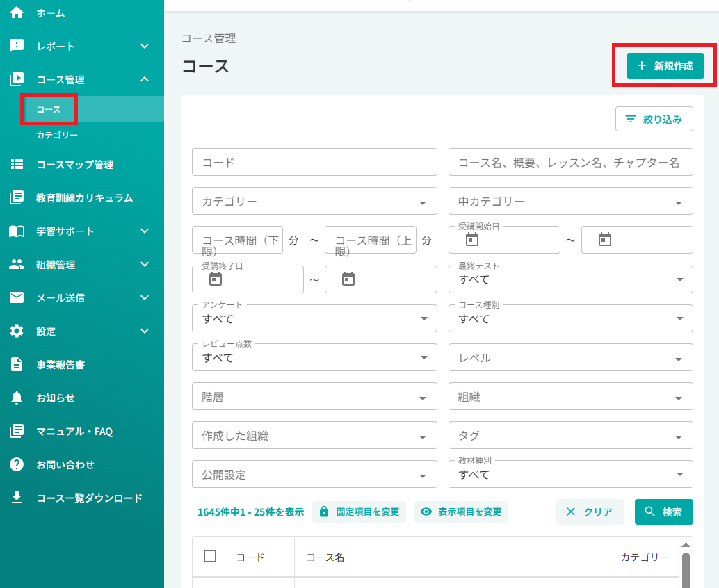Click the 組織管理 people icon

pos(17,264)
